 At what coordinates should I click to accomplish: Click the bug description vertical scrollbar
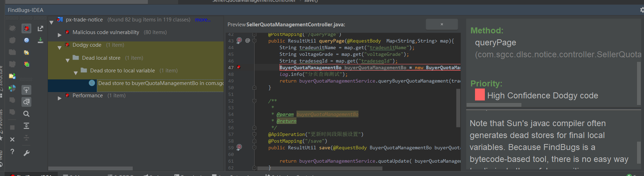(639, 152)
